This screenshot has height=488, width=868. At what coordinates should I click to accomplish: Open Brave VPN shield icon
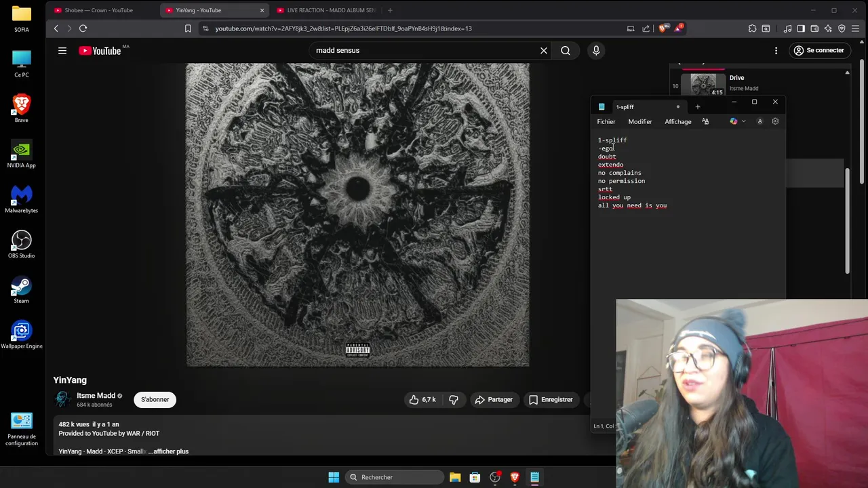coord(842,28)
